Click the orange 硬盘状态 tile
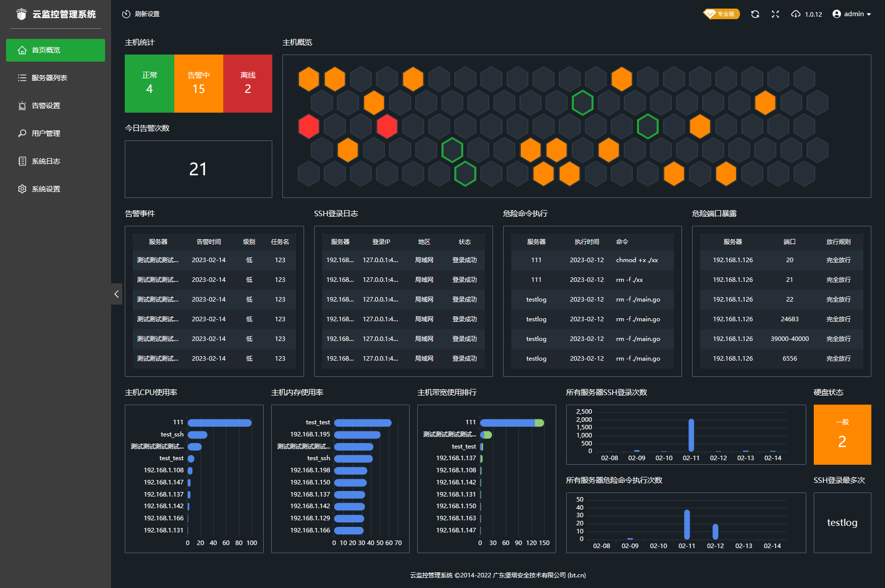The width and height of the screenshot is (885, 588). point(842,434)
